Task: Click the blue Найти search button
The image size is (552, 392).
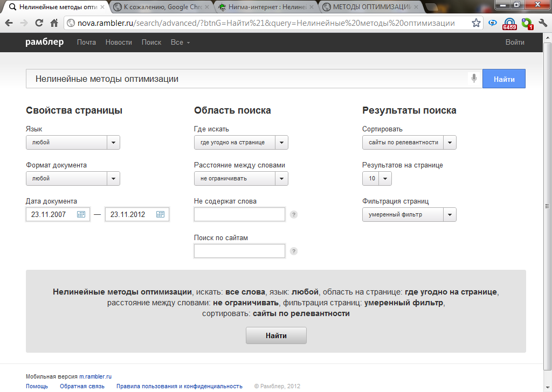Action: (504, 79)
